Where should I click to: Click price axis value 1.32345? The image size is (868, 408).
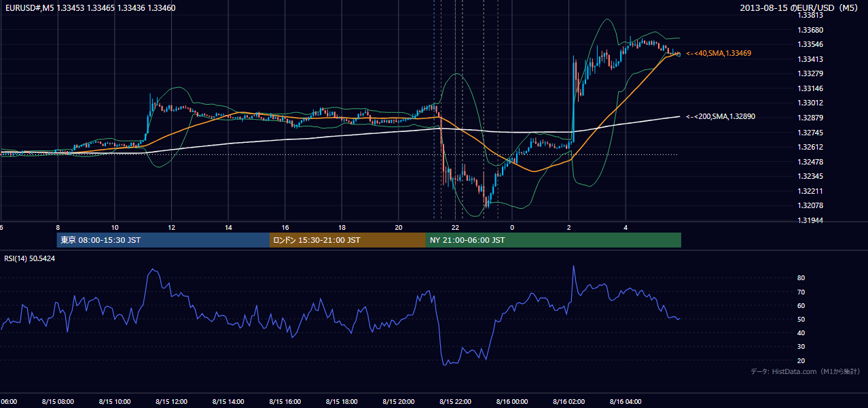(x=810, y=176)
